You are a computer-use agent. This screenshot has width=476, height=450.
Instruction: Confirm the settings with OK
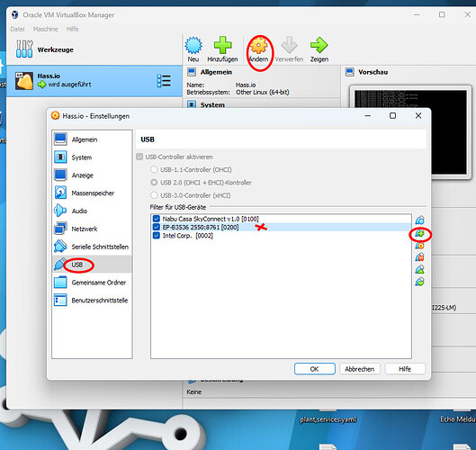pos(315,369)
